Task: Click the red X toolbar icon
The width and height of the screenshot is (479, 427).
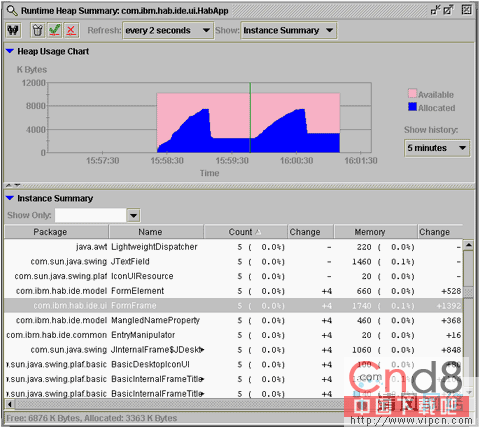Action: (x=71, y=30)
